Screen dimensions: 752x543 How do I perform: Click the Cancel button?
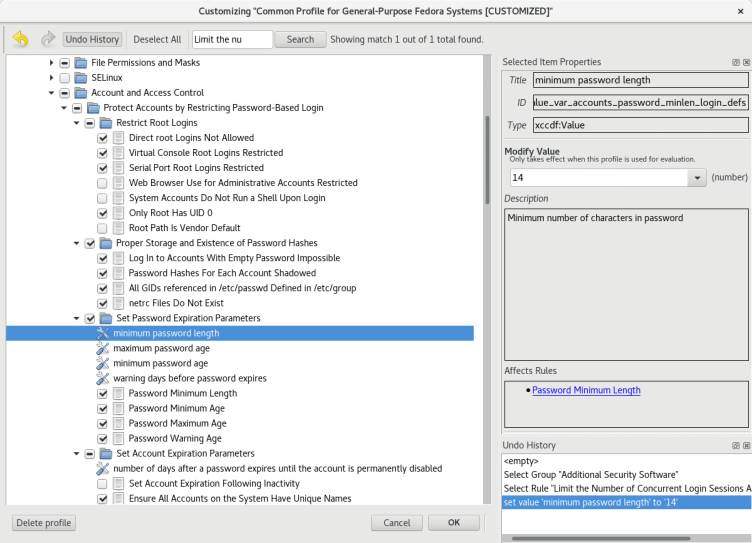coord(397,523)
